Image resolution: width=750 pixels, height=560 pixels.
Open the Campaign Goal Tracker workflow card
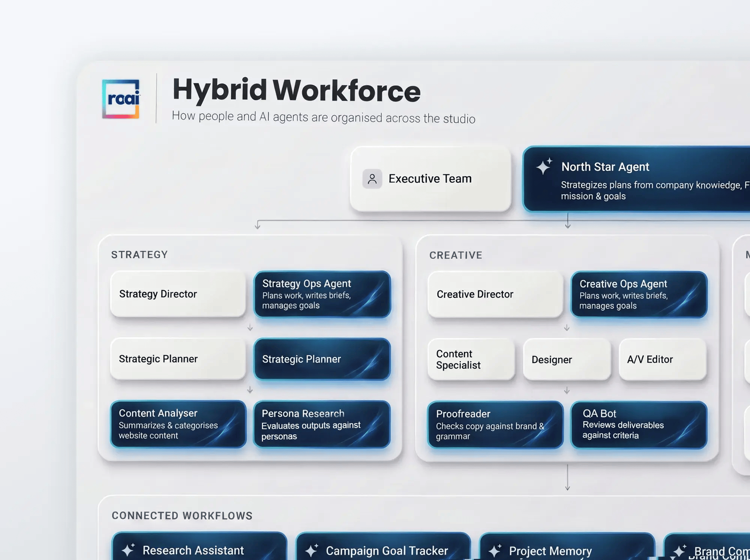tap(383, 546)
